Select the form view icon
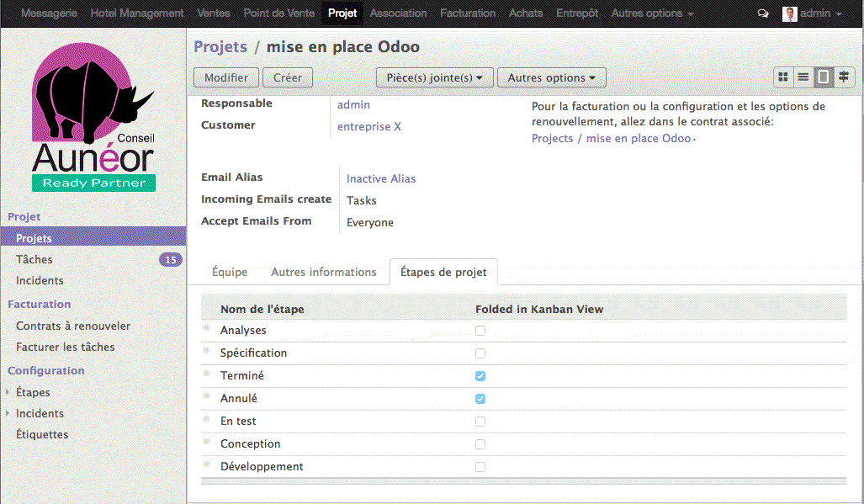Image resolution: width=864 pixels, height=504 pixels. pyautogui.click(x=823, y=77)
